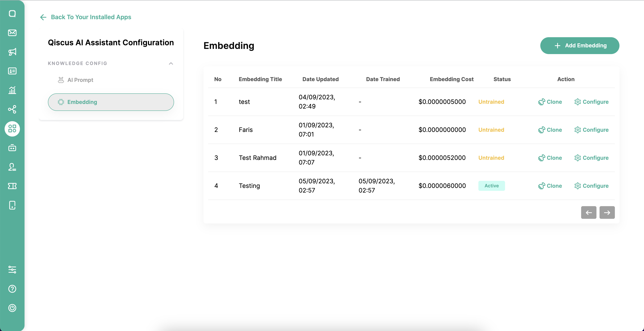Click the settings sliders icon in sidebar

[12, 269]
